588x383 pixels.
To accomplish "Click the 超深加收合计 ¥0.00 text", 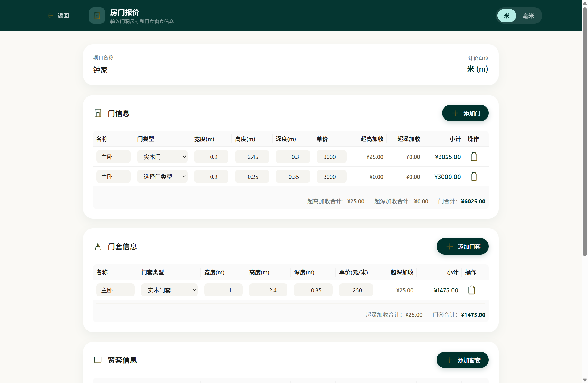I will 401,201.
